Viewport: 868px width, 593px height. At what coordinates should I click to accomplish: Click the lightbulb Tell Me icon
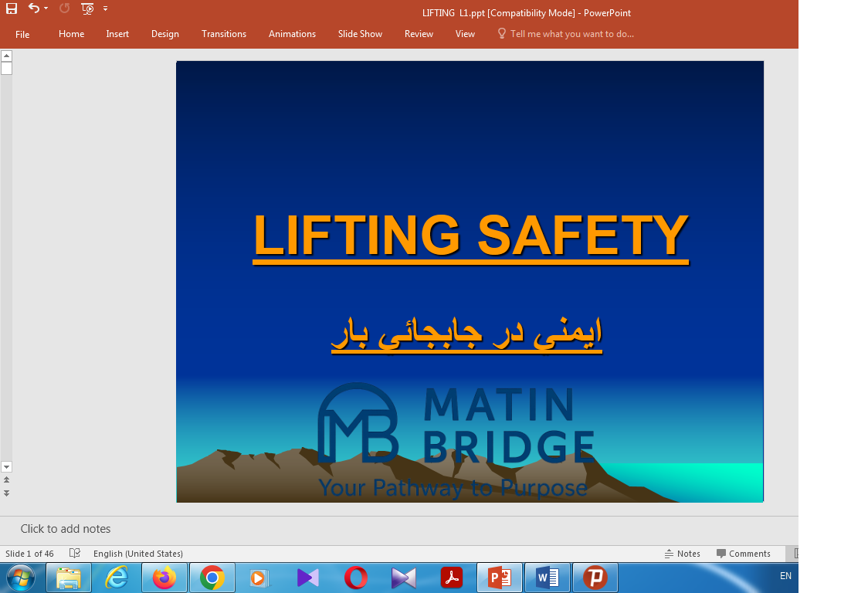click(x=502, y=34)
